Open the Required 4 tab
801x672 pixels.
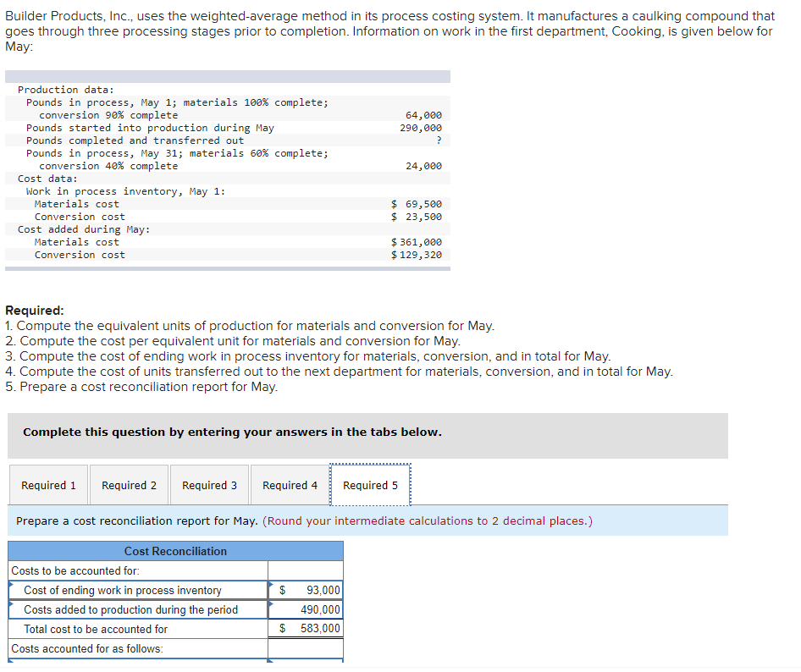pyautogui.click(x=290, y=485)
